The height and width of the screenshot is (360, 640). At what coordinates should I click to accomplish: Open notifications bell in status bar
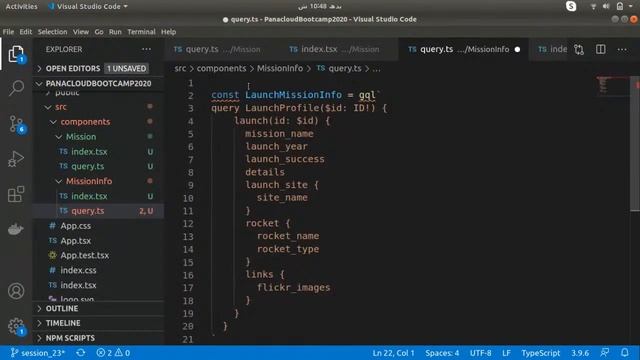pyautogui.click(x=624, y=353)
